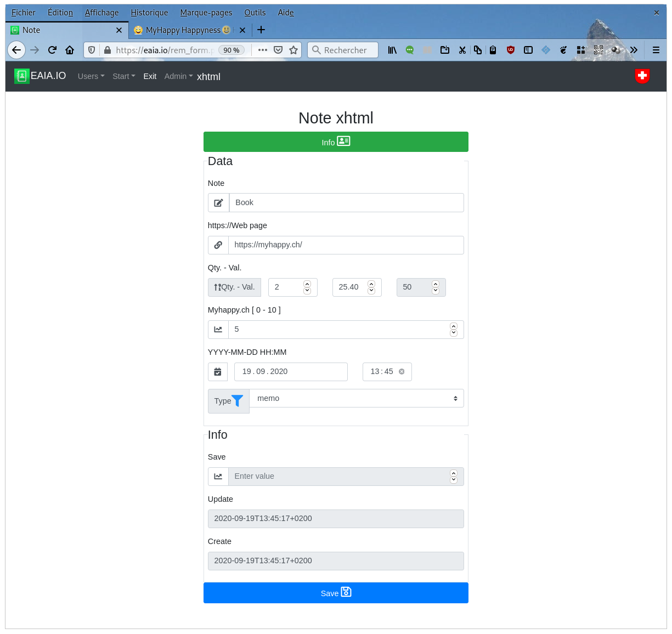Open the Historique menu
Image resolution: width=672 pixels, height=634 pixels.
(x=149, y=13)
